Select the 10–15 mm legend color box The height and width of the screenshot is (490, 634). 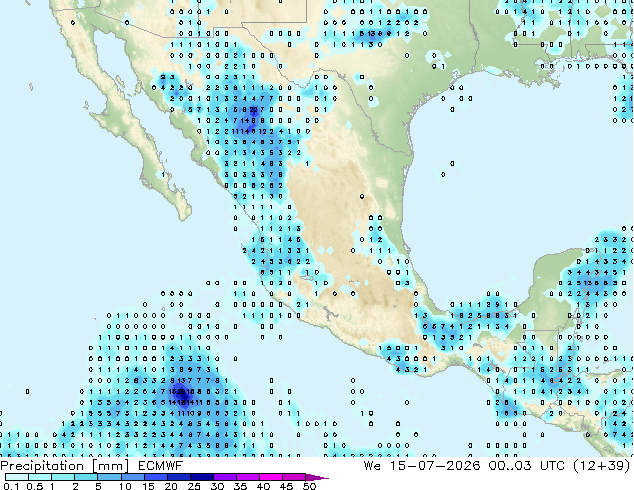(x=133, y=477)
